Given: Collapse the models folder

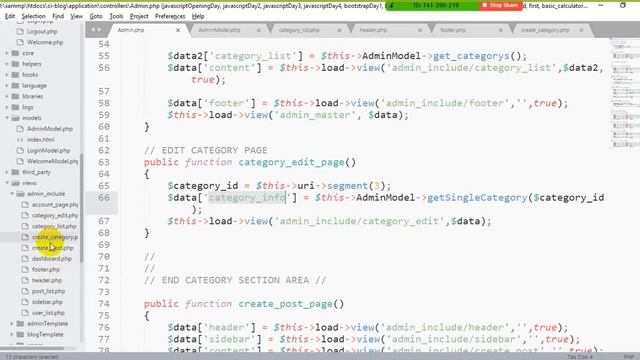Looking at the screenshot, I should tap(7, 118).
